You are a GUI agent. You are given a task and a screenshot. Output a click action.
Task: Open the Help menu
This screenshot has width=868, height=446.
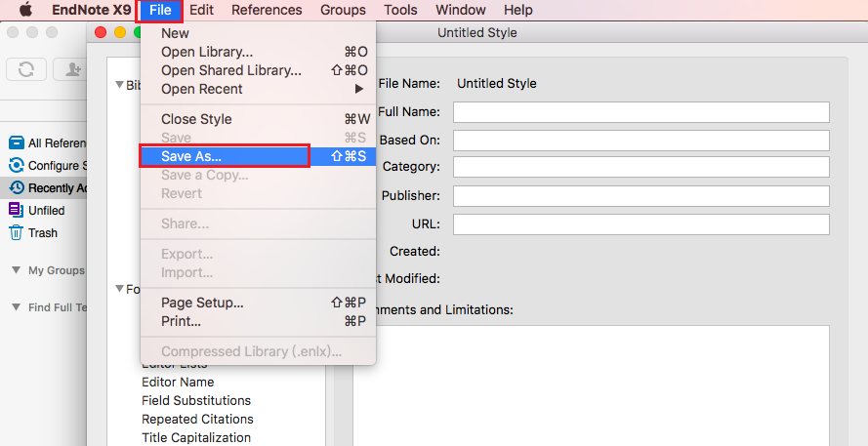click(x=518, y=10)
